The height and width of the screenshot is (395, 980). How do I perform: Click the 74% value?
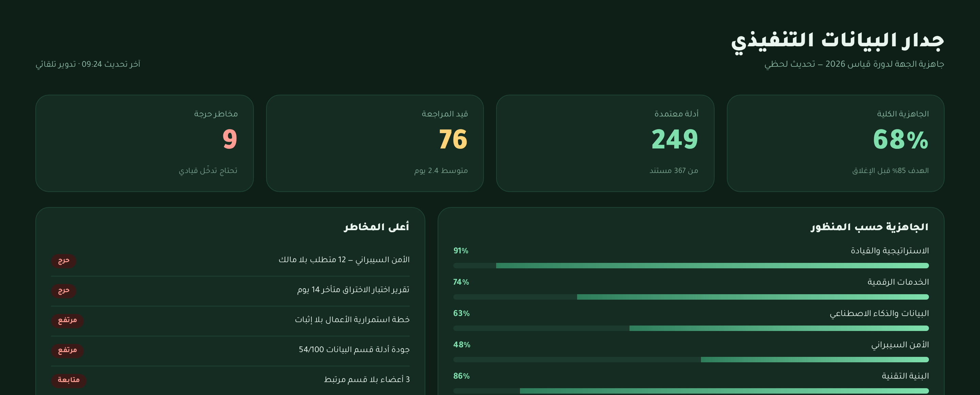(461, 282)
